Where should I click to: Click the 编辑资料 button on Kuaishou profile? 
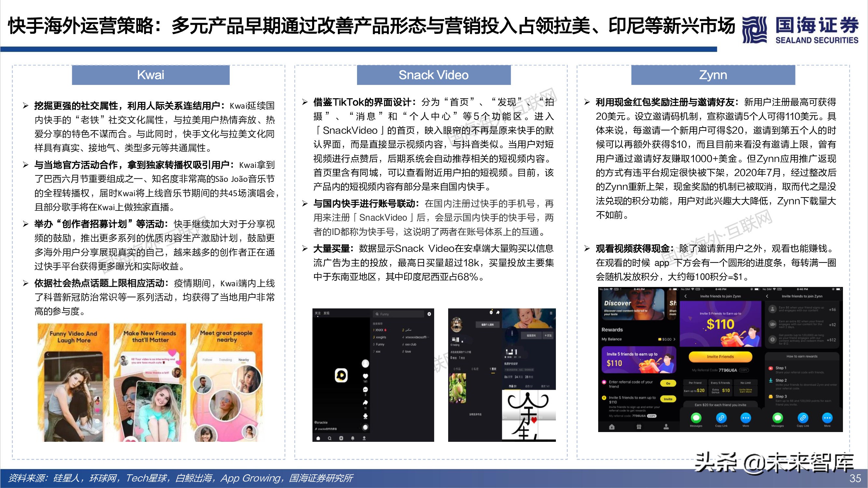pyautogui.click(x=531, y=335)
